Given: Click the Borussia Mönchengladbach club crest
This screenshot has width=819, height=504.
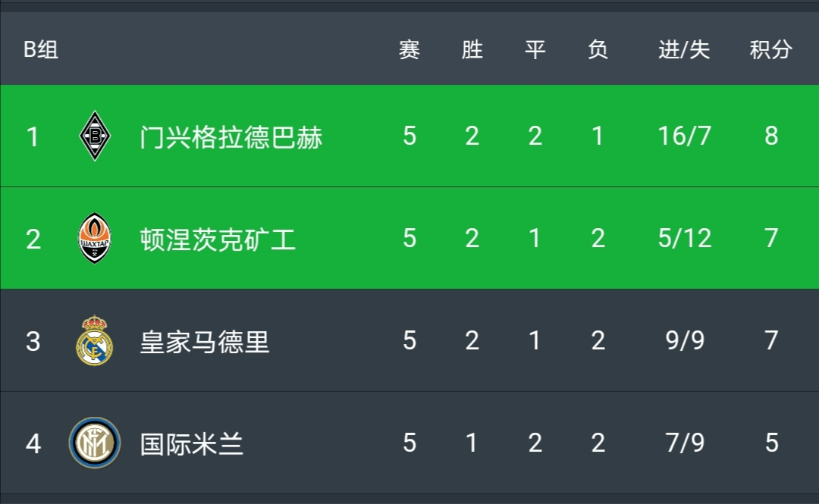Looking at the screenshot, I should 95,136.
